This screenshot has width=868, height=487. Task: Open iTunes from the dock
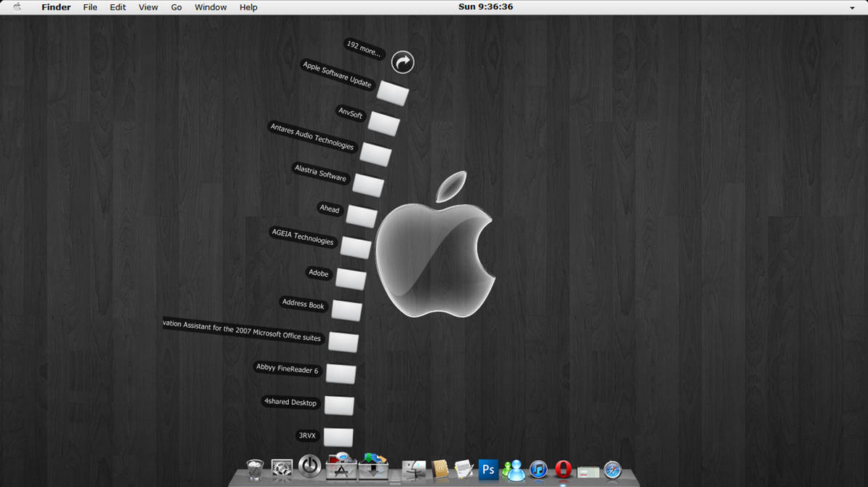[538, 470]
